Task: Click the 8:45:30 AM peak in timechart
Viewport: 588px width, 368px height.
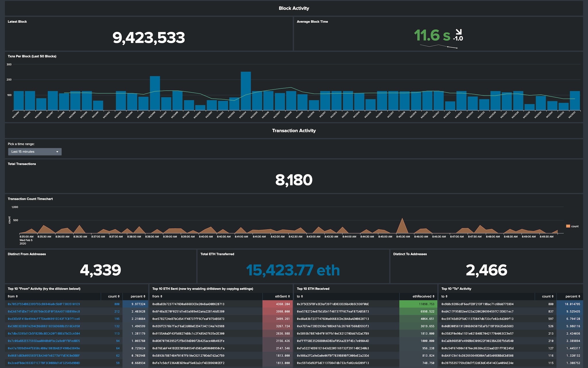Action: click(x=403, y=226)
